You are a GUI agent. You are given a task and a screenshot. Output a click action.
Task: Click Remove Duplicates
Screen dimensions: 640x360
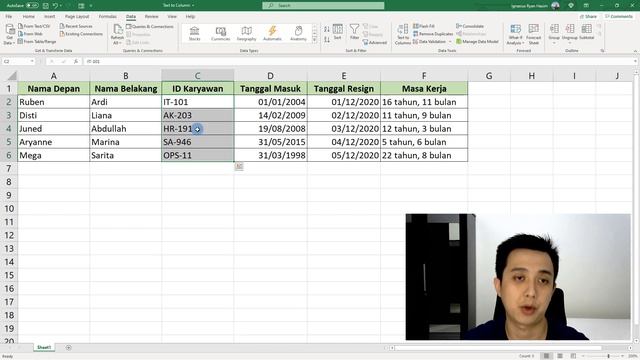point(433,34)
